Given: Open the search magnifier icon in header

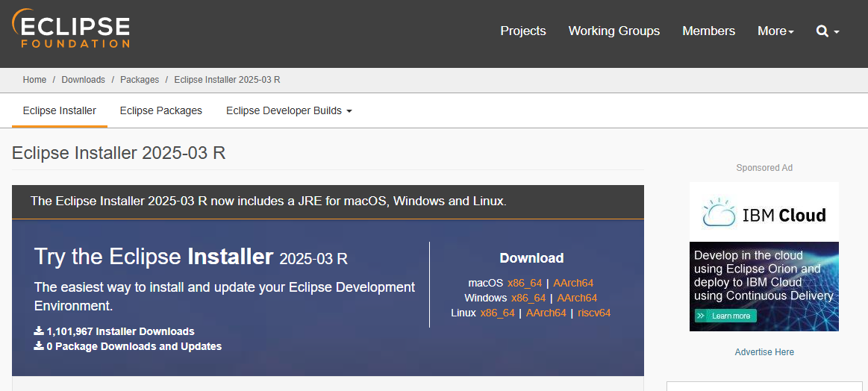Looking at the screenshot, I should click(822, 31).
